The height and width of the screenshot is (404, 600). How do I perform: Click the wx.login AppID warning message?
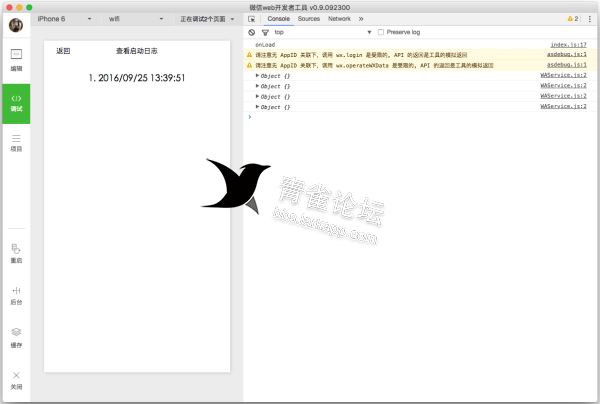pos(361,55)
